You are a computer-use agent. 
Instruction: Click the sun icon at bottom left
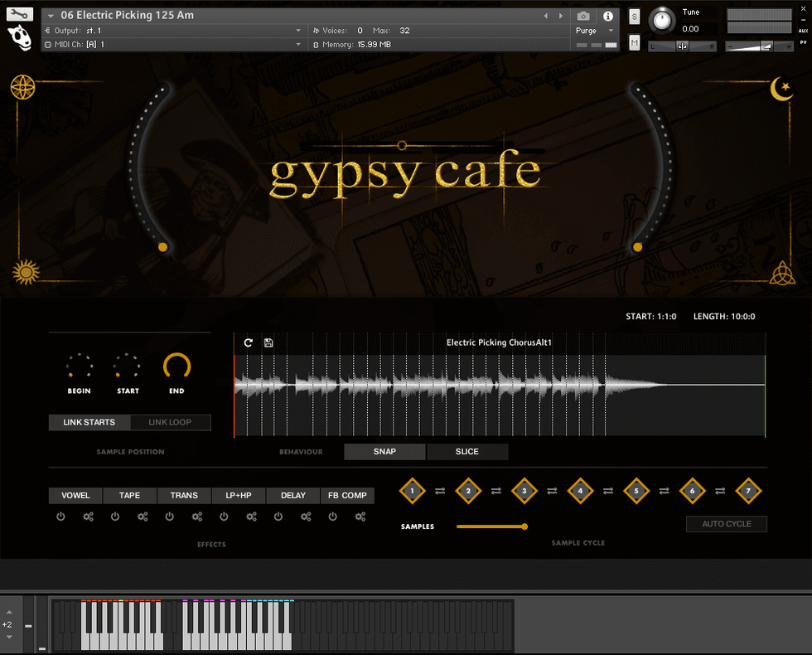pyautogui.click(x=26, y=271)
